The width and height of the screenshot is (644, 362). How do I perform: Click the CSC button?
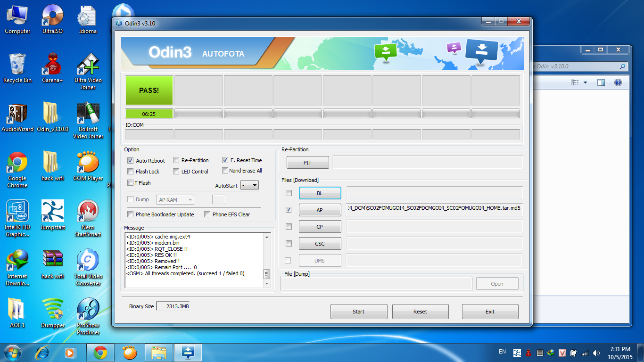tap(320, 244)
